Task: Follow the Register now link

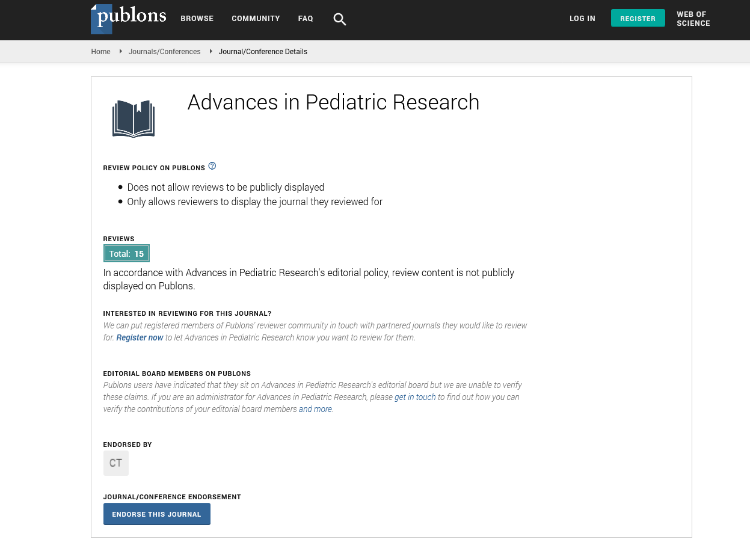Action: click(140, 337)
